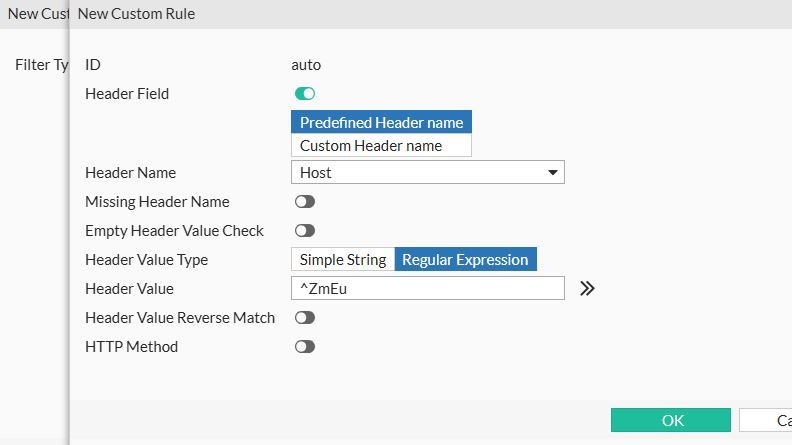Enable the Missing Header Name toggle

coord(305,202)
